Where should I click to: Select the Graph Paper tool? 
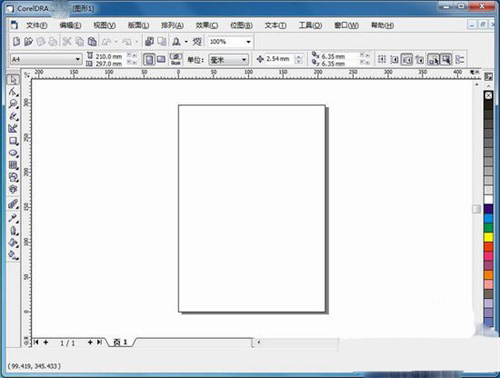(13, 165)
